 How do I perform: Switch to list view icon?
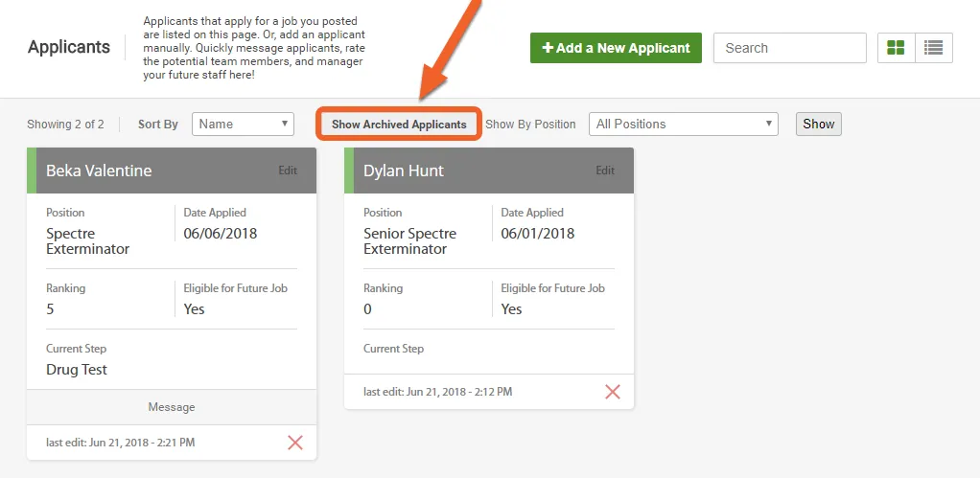coord(934,48)
